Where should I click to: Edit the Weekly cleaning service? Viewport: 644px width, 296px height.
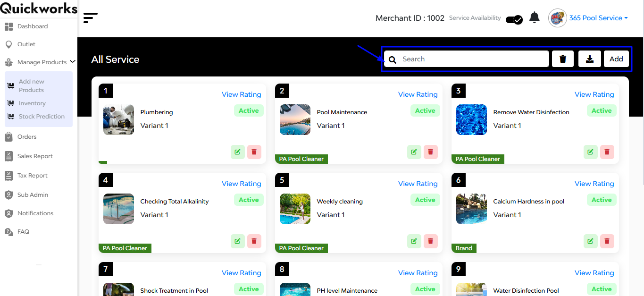[414, 241]
